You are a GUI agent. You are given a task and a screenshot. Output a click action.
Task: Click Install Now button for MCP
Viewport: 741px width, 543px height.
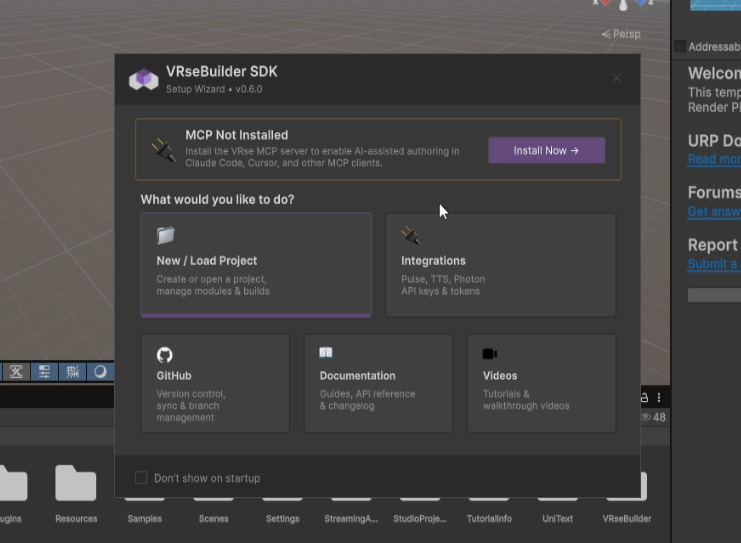point(546,150)
